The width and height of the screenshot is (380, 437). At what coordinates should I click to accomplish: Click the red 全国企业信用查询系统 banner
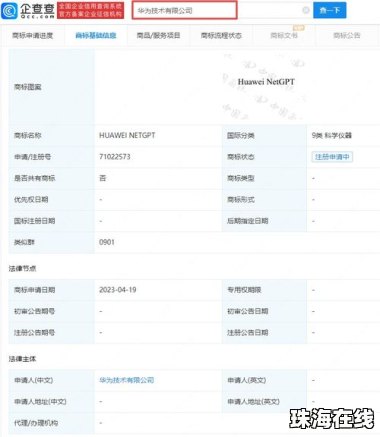click(90, 10)
